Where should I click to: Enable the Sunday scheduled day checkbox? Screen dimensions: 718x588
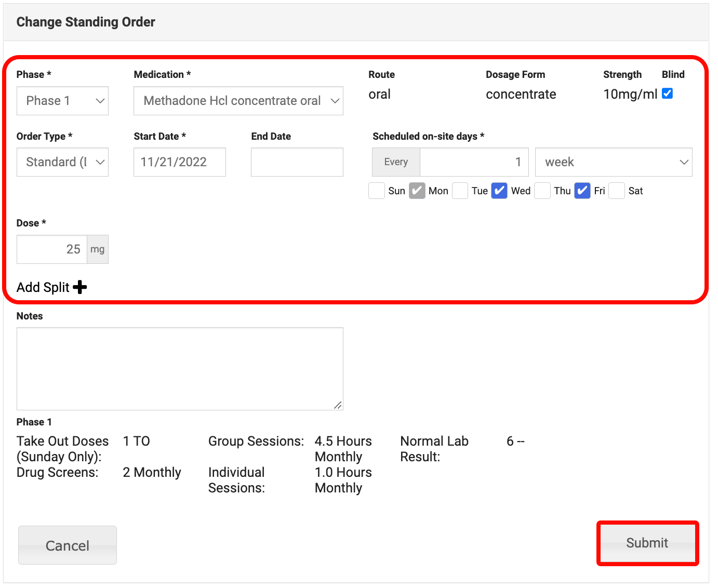pyautogui.click(x=376, y=191)
